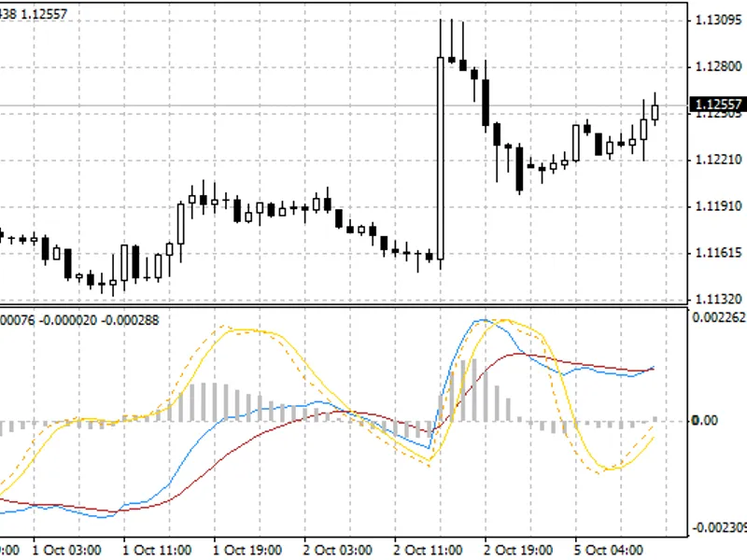Click the current price label 1.12557

pyautogui.click(x=718, y=105)
